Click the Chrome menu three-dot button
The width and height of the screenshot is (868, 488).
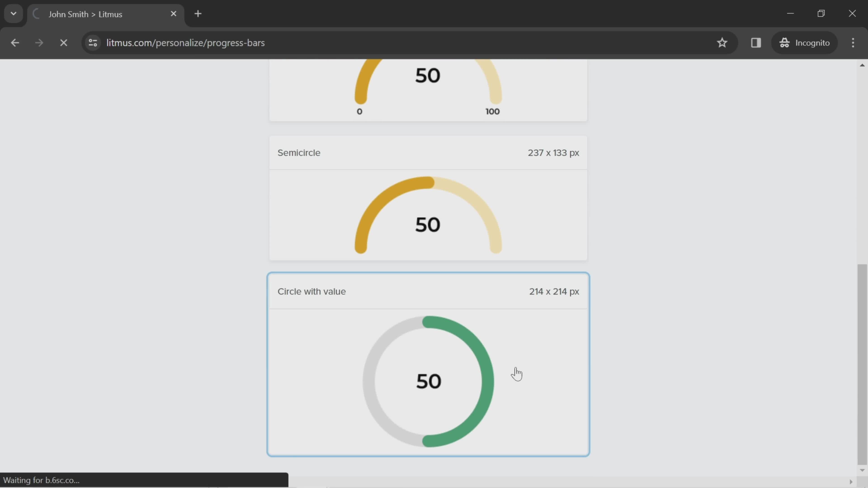pos(853,42)
